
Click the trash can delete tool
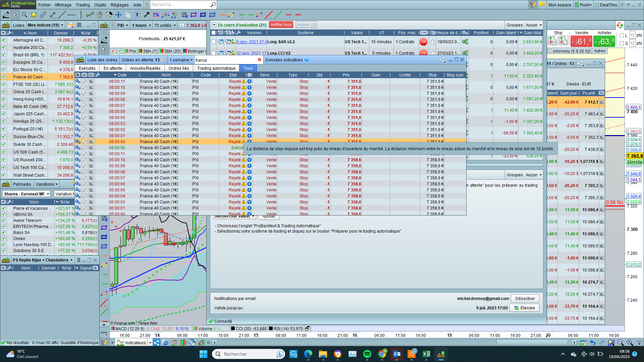(100, 15)
